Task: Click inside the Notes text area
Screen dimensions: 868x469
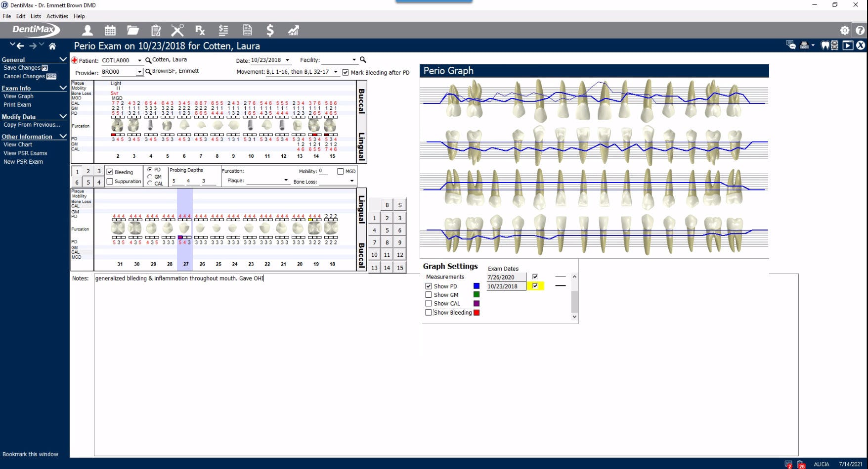Action: tap(346, 346)
